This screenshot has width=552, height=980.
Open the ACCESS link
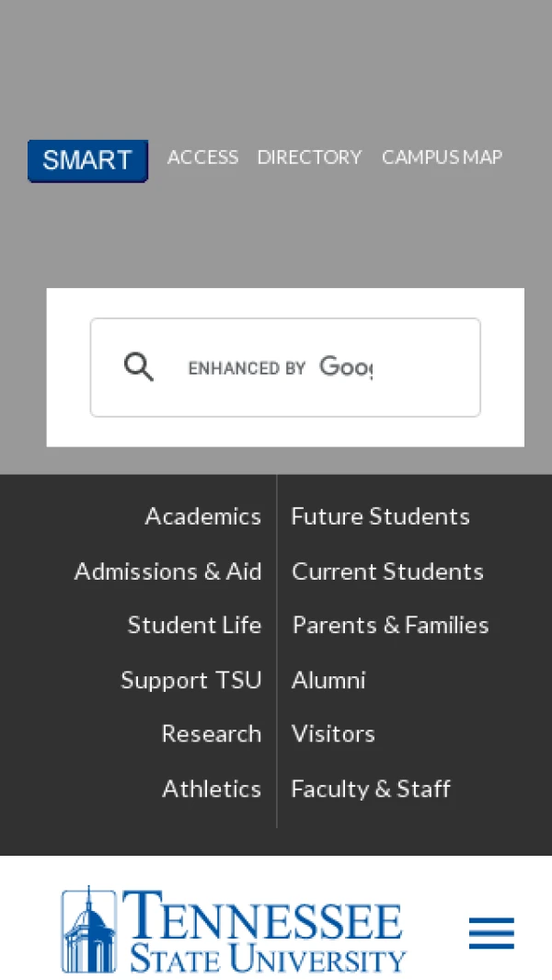(202, 157)
